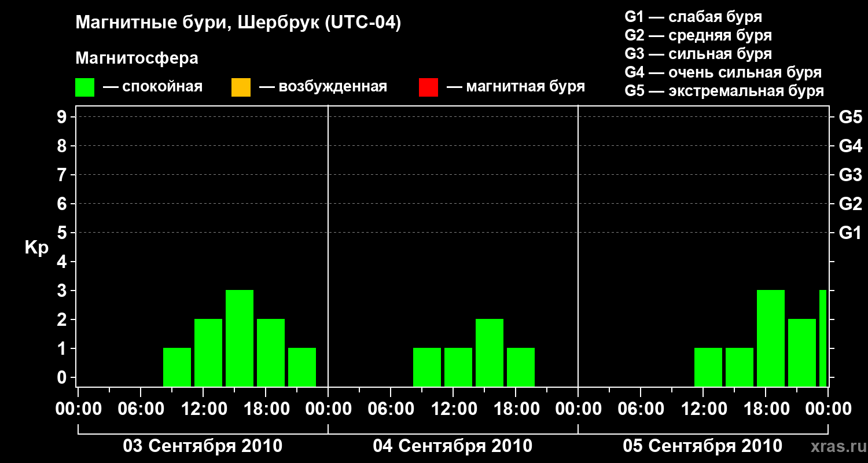Click the Kp axis value 5

pos(63,233)
